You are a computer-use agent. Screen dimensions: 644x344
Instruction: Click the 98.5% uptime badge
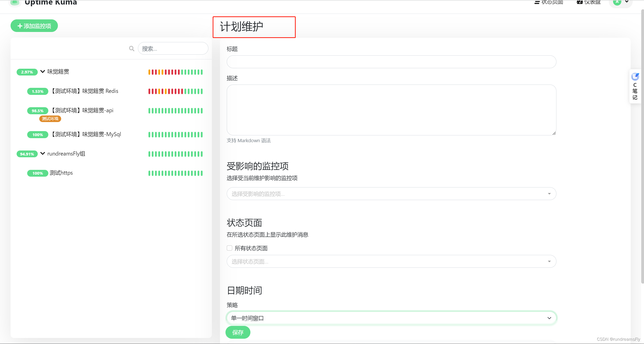pos(38,111)
